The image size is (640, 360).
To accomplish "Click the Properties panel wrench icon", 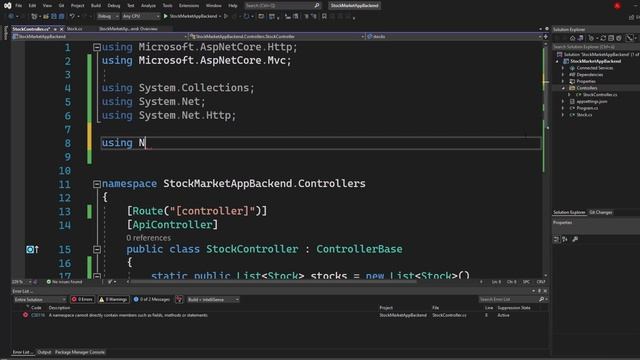I will [x=575, y=239].
